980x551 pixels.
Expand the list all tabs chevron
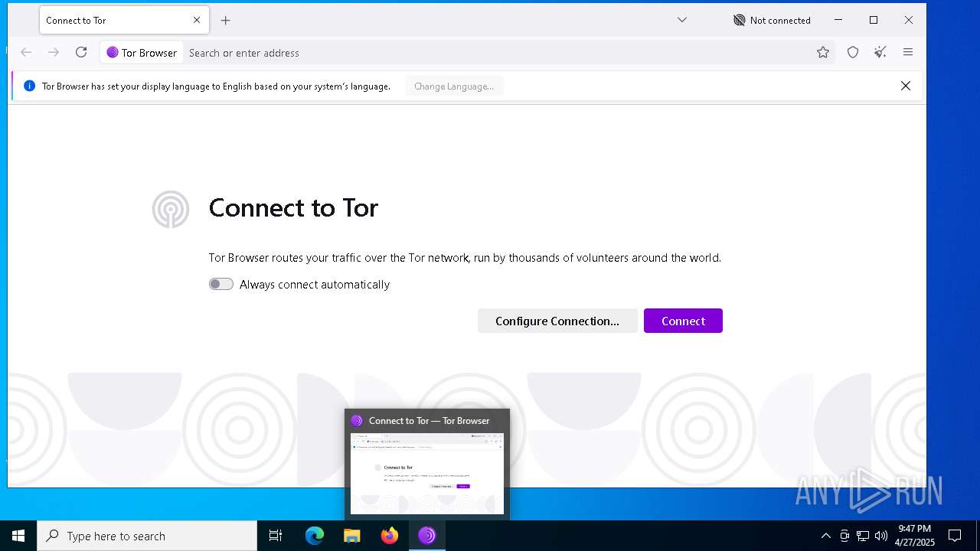(x=682, y=20)
